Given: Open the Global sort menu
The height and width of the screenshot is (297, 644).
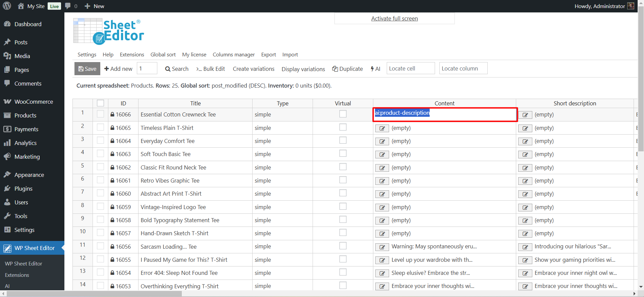Looking at the screenshot, I should coord(163,54).
